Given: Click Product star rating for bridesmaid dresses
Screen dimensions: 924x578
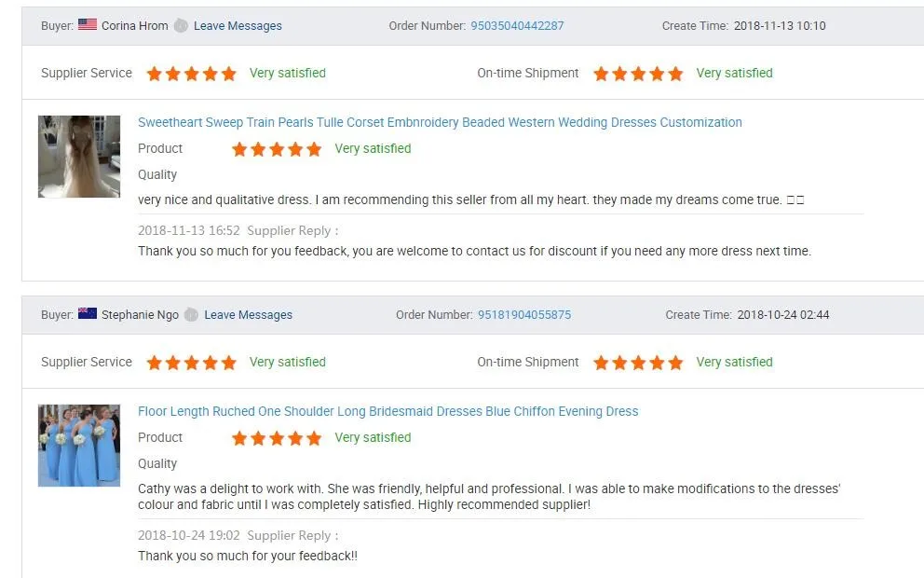Looking at the screenshot, I should [x=277, y=438].
